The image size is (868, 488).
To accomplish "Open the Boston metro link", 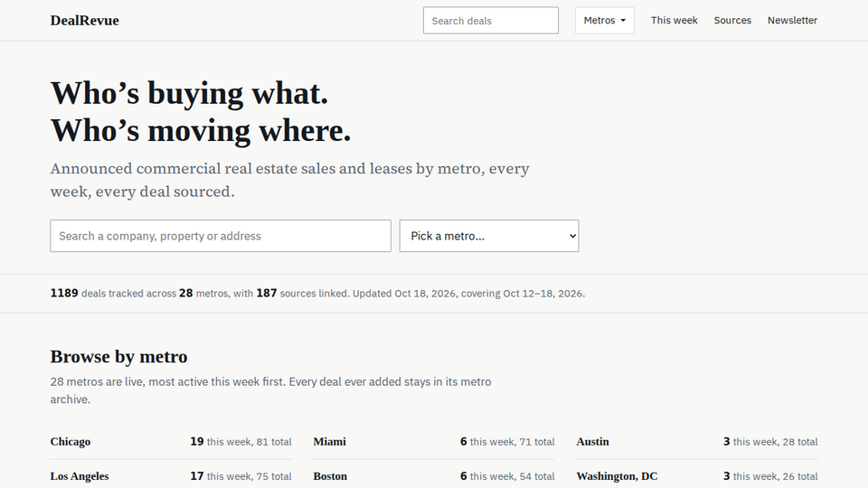I will [330, 476].
